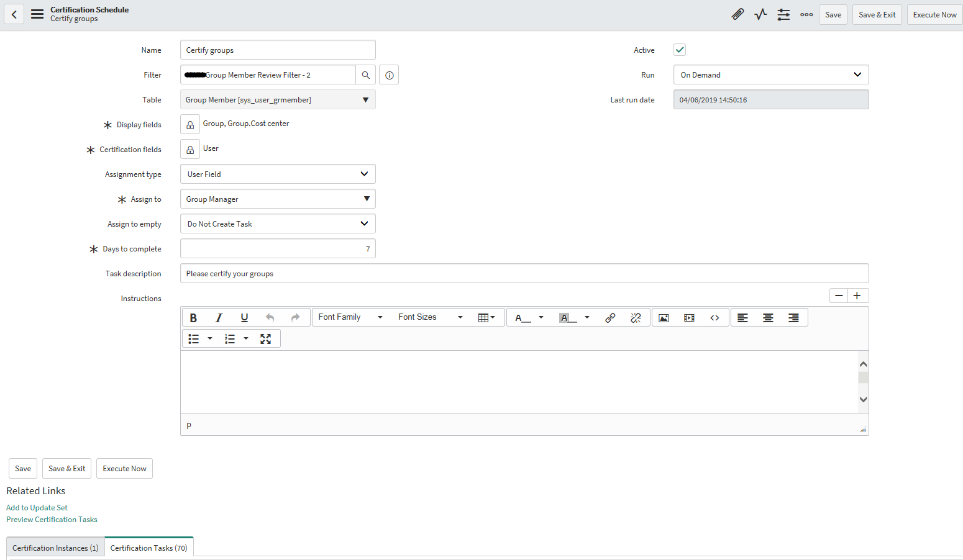Viewport: 963px width, 560px height.
Task: Use the magnifier to look up a Filter record
Action: click(366, 75)
